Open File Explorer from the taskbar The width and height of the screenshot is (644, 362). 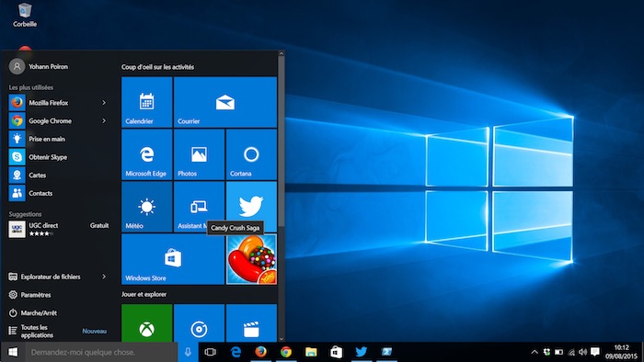tap(311, 352)
